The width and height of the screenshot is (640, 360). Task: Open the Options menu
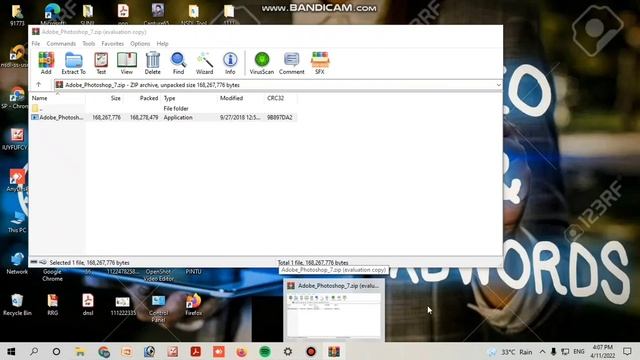pyautogui.click(x=140, y=43)
